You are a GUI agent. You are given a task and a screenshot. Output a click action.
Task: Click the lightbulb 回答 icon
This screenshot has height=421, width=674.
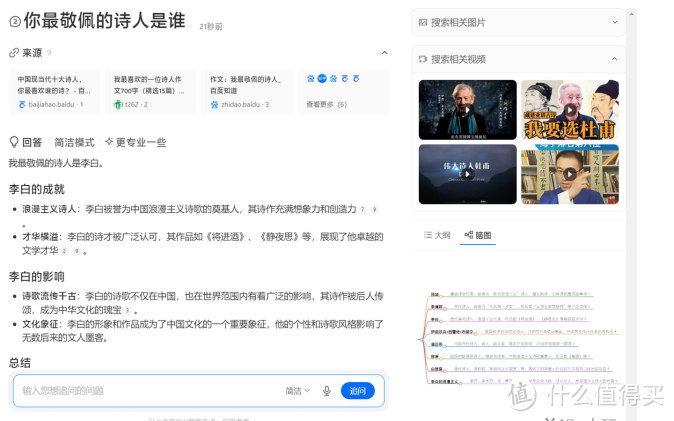click(14, 142)
